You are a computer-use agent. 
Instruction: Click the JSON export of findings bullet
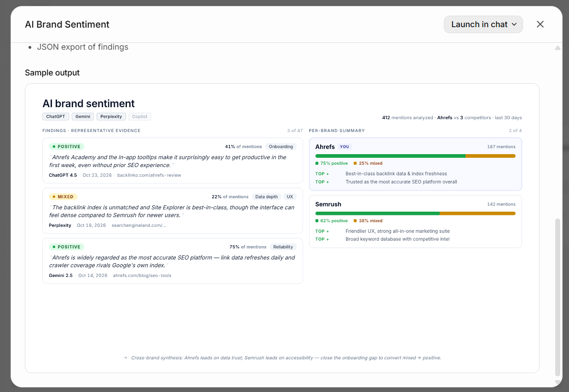point(83,47)
